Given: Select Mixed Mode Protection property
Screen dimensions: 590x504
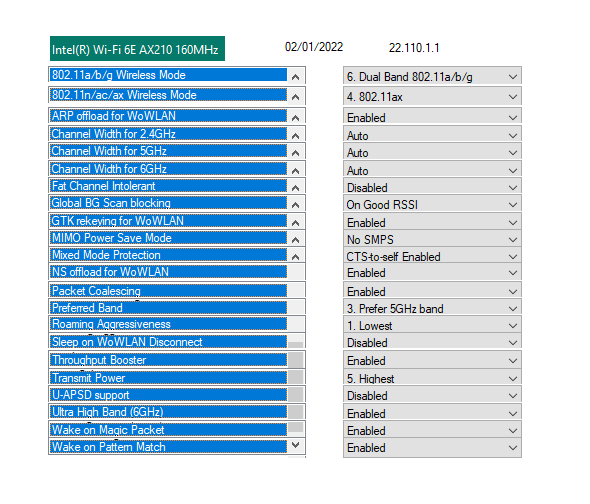Looking at the screenshot, I should (x=168, y=255).
